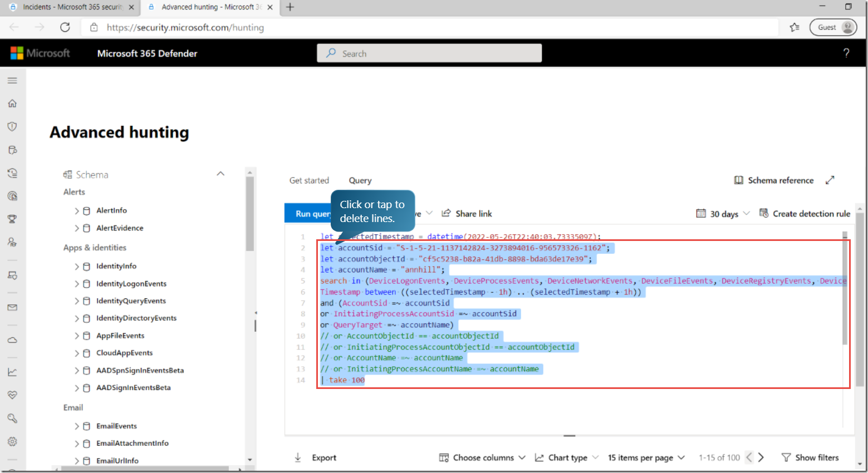
Task: Click the '| take 100' query line
Action: point(342,380)
